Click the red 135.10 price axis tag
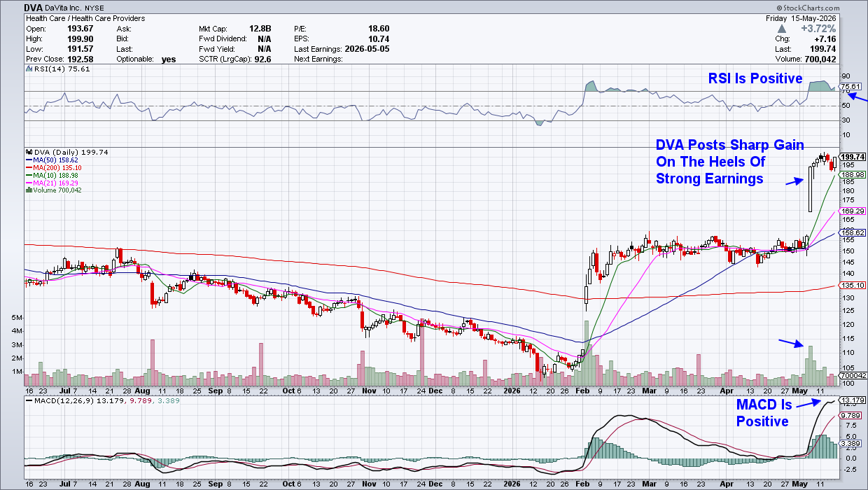This screenshot has height=490, width=868. (x=853, y=286)
